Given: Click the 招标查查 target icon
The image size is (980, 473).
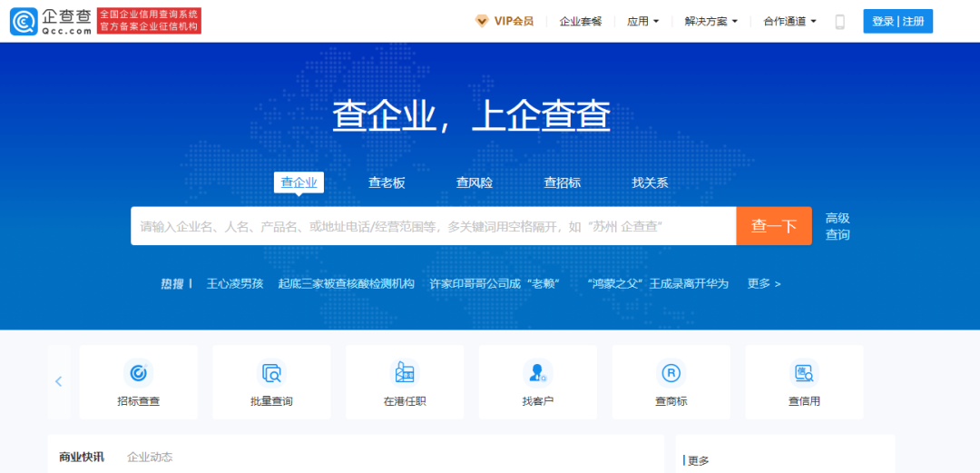Looking at the screenshot, I should 138,373.
